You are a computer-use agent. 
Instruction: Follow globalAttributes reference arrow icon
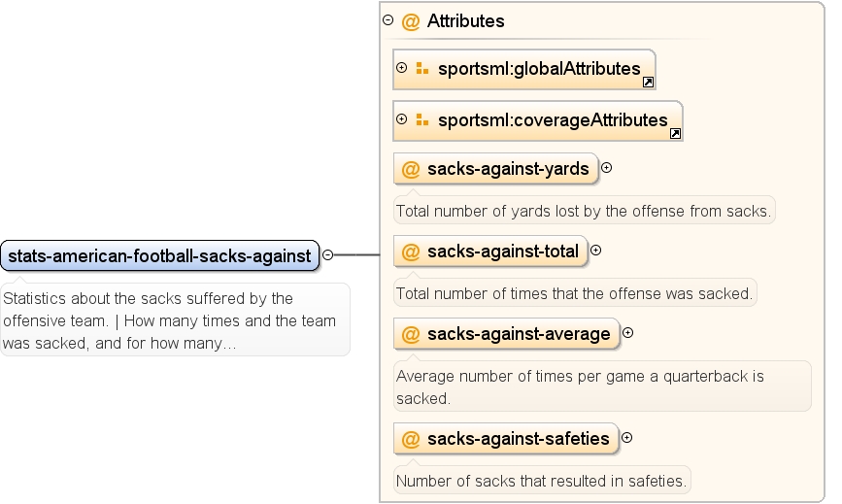(x=648, y=83)
